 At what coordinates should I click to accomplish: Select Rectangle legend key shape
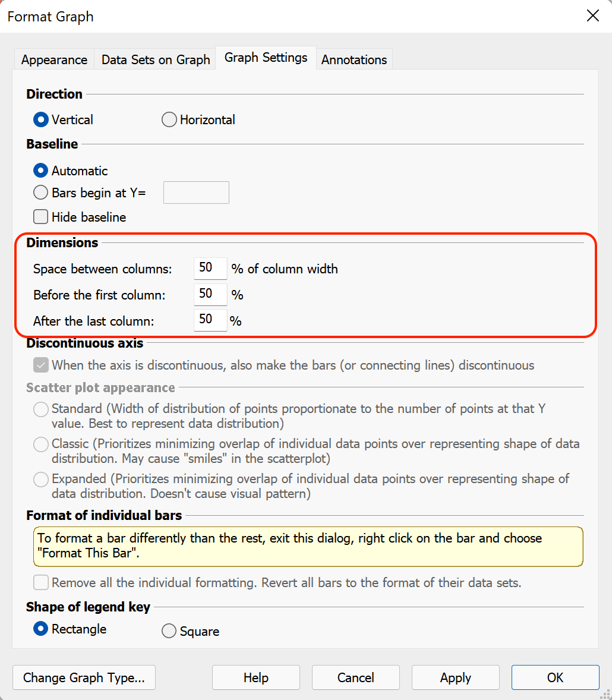coord(40,629)
